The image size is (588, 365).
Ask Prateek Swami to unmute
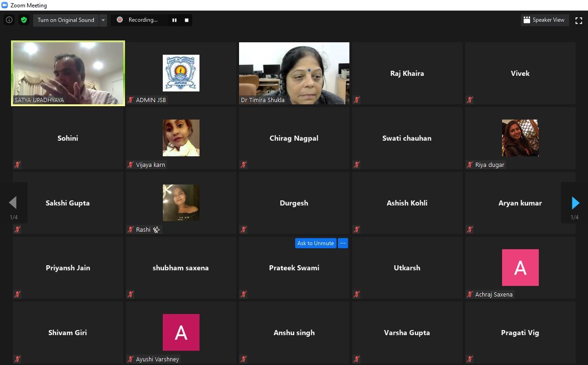tap(315, 243)
